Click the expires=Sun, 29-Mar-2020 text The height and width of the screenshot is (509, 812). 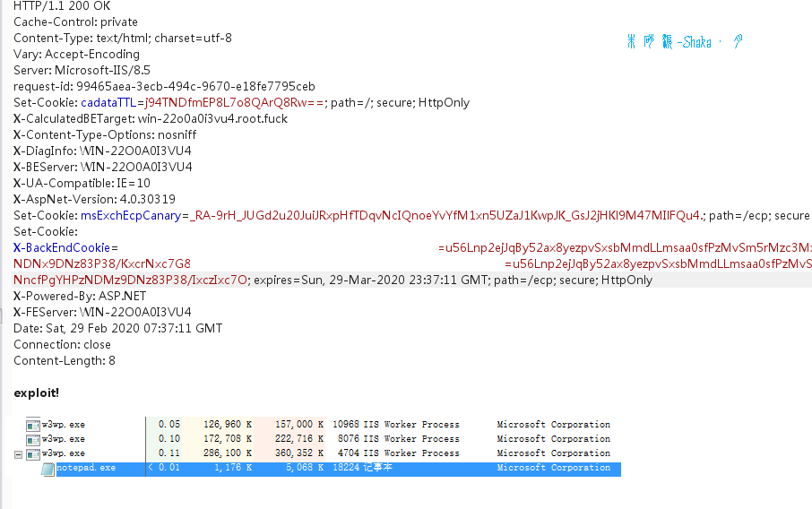pyautogui.click(x=329, y=280)
